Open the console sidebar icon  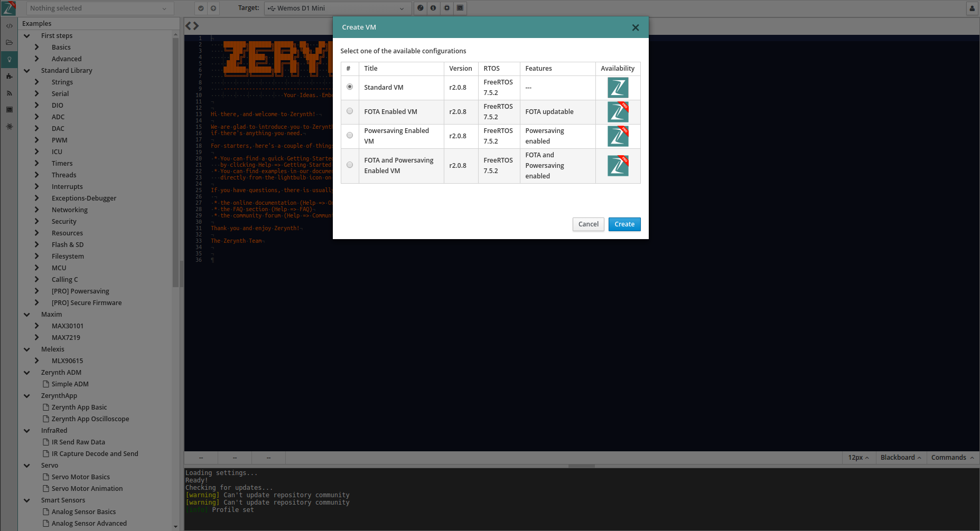[x=9, y=110]
